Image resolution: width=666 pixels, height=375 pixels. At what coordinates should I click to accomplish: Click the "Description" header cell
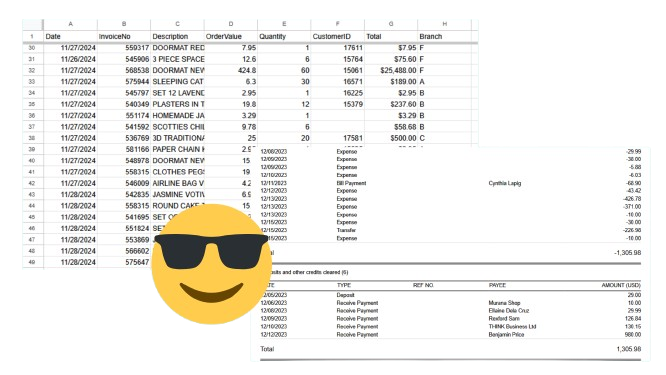pyautogui.click(x=178, y=37)
